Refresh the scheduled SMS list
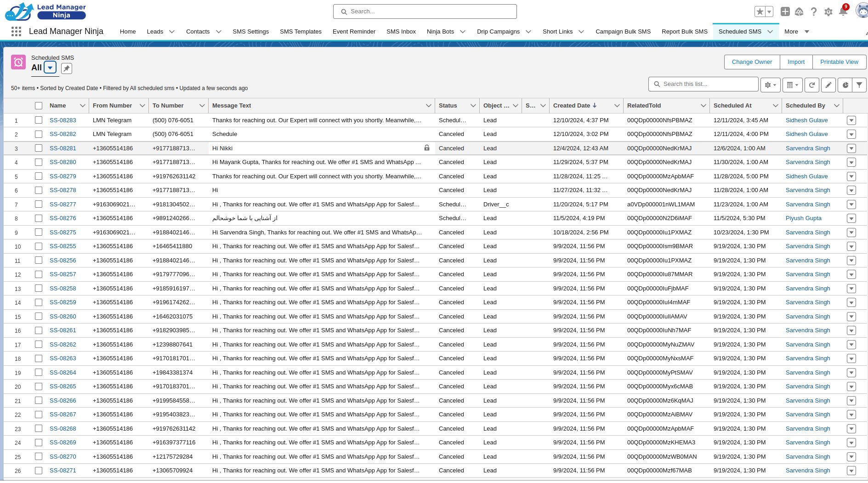 point(812,85)
